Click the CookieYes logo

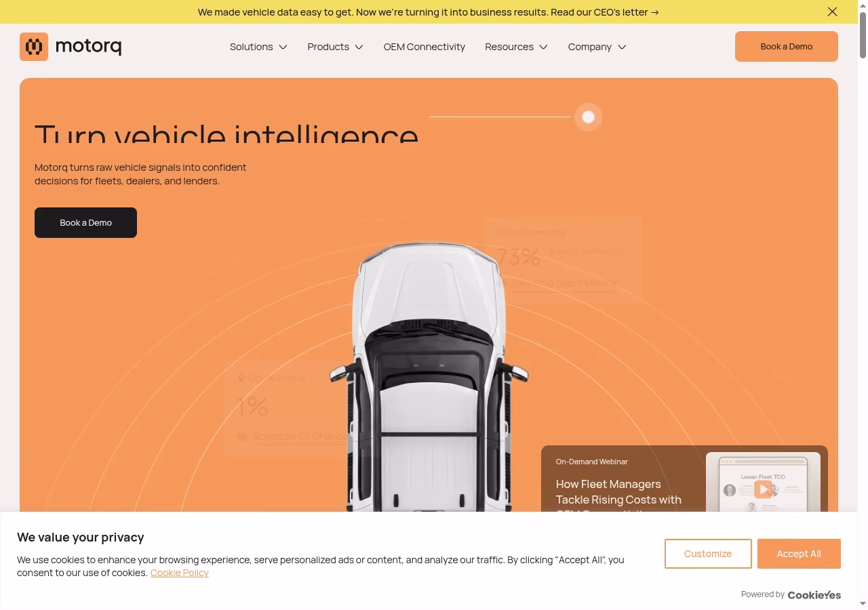pos(814,594)
